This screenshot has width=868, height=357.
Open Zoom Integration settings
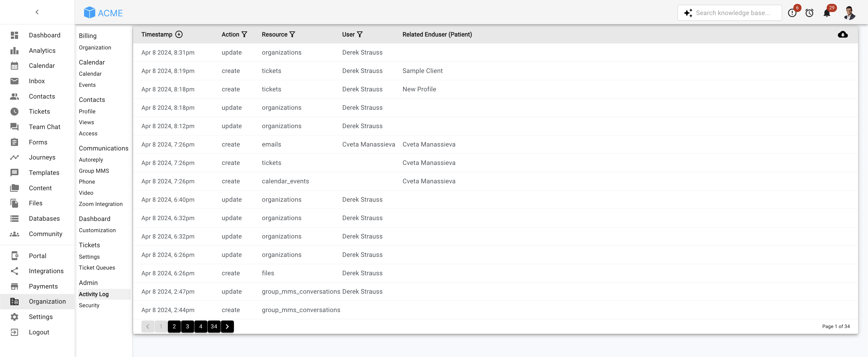[101, 204]
